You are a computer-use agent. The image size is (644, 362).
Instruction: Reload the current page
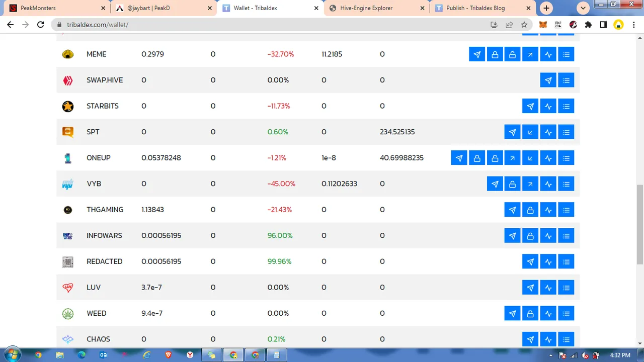pos(41,25)
